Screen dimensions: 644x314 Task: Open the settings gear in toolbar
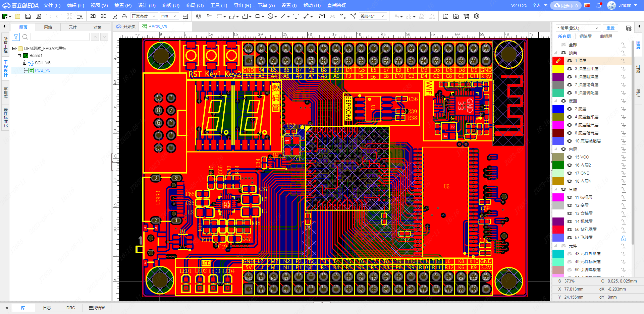(477, 16)
